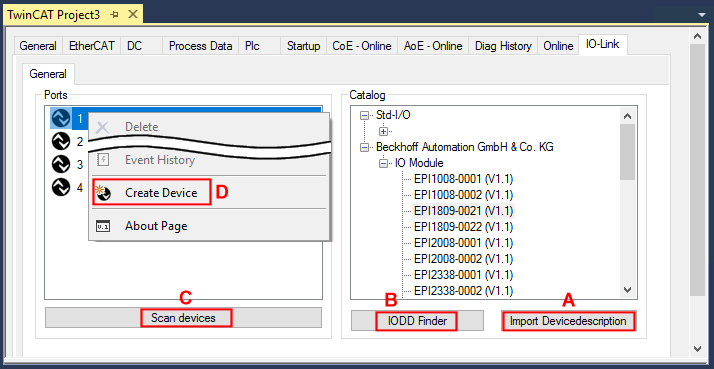714x369 pixels.
Task: Click main window scrollbar down arrow
Action: coord(697,348)
